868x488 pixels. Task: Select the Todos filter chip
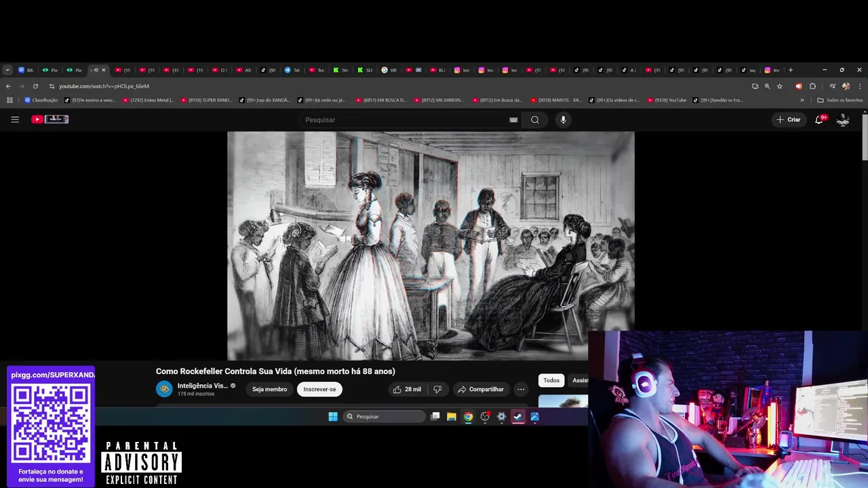click(551, 380)
